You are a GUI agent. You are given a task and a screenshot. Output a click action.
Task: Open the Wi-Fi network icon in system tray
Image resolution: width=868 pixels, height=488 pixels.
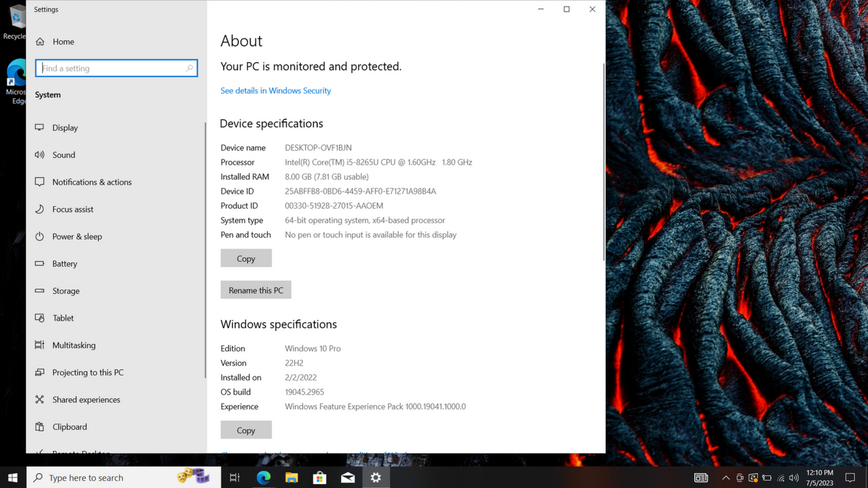(x=780, y=477)
